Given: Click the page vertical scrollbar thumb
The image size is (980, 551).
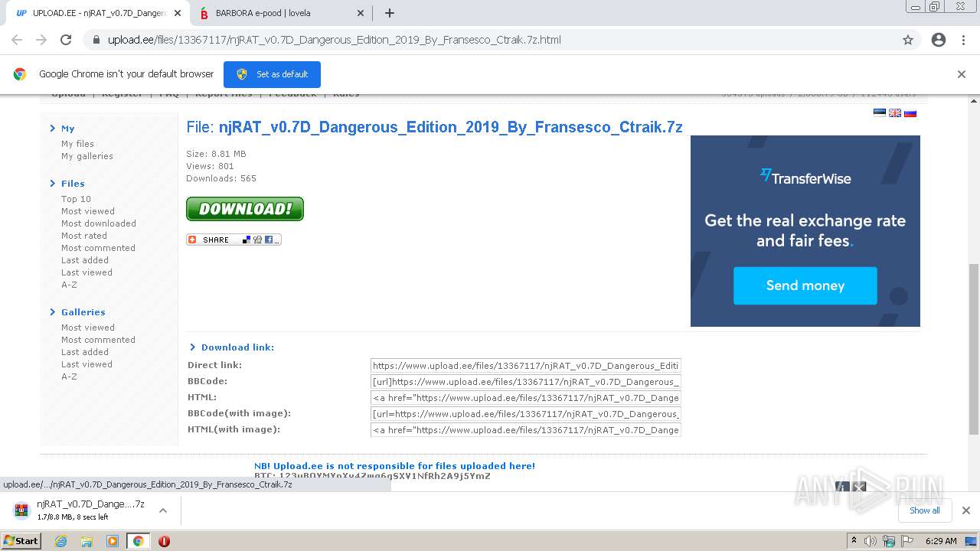Looking at the screenshot, I should (973, 349).
